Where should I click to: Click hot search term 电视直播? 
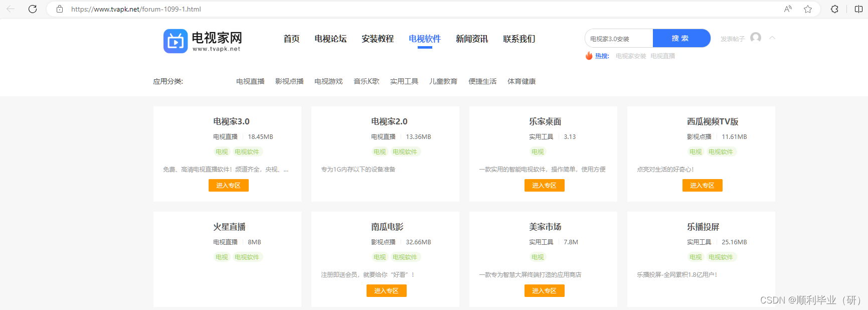point(663,56)
